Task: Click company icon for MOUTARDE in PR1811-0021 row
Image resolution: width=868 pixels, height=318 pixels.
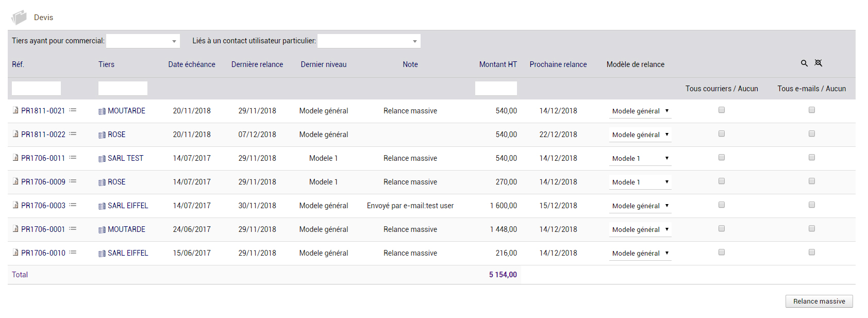Action: click(102, 111)
